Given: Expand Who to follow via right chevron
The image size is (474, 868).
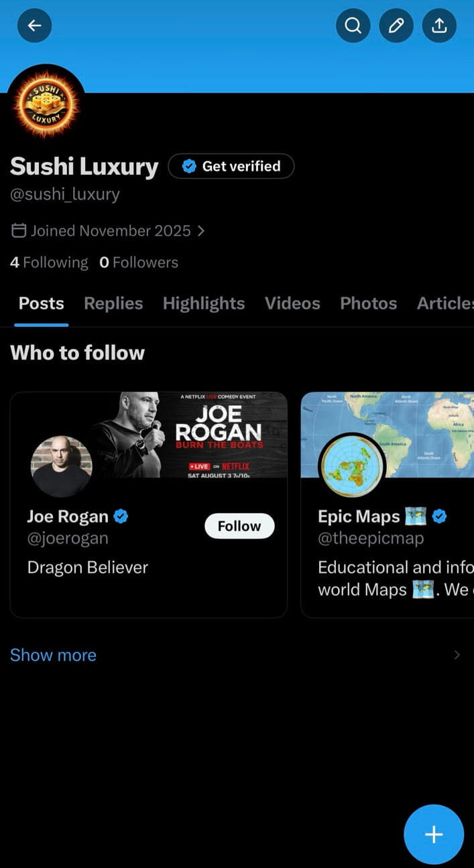Looking at the screenshot, I should click(x=457, y=655).
